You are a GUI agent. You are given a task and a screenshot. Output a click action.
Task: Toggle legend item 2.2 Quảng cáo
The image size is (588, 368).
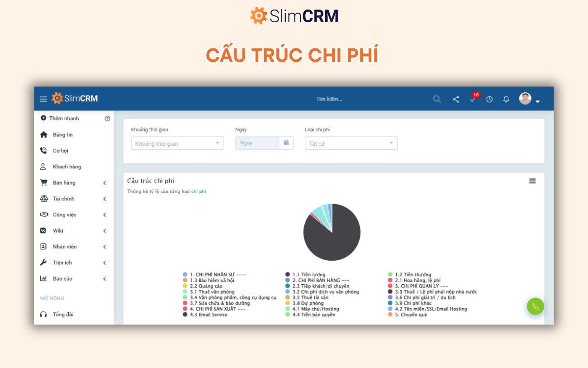pos(203,287)
